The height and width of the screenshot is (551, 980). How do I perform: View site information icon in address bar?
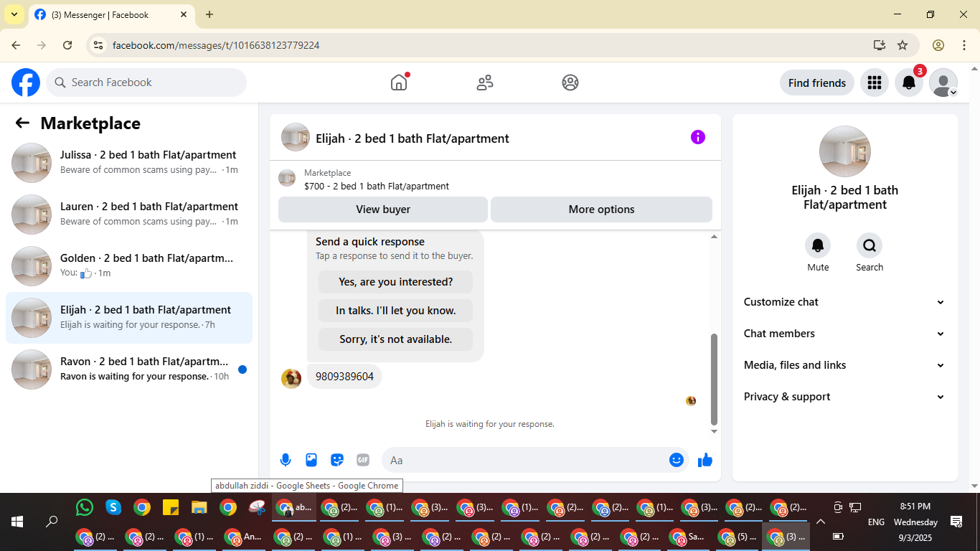98,45
